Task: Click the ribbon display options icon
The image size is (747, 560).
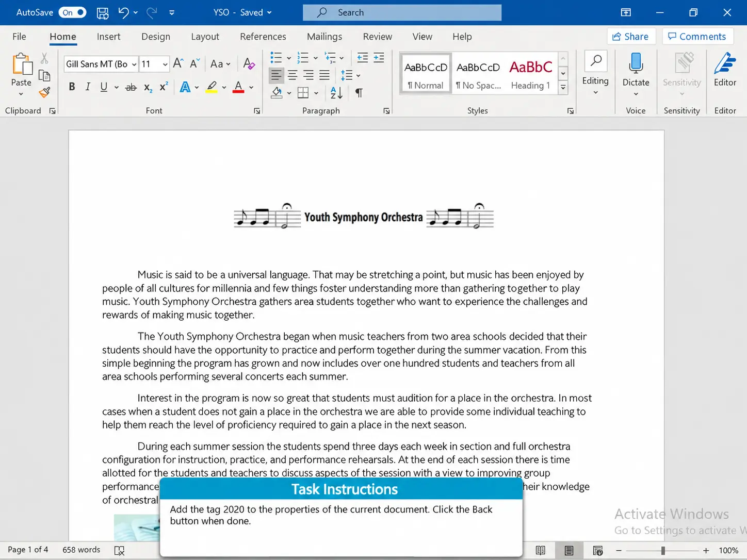Action: tap(626, 12)
